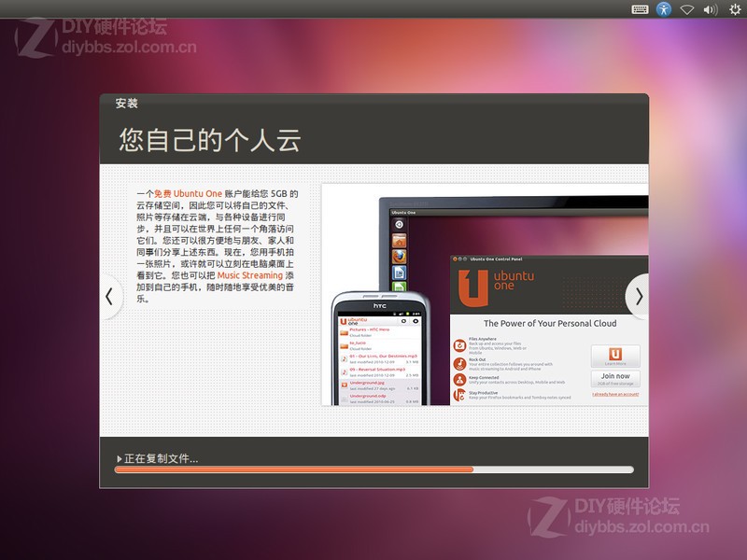Click the Ubuntu One logo in image
747x560 pixels.
(496, 287)
